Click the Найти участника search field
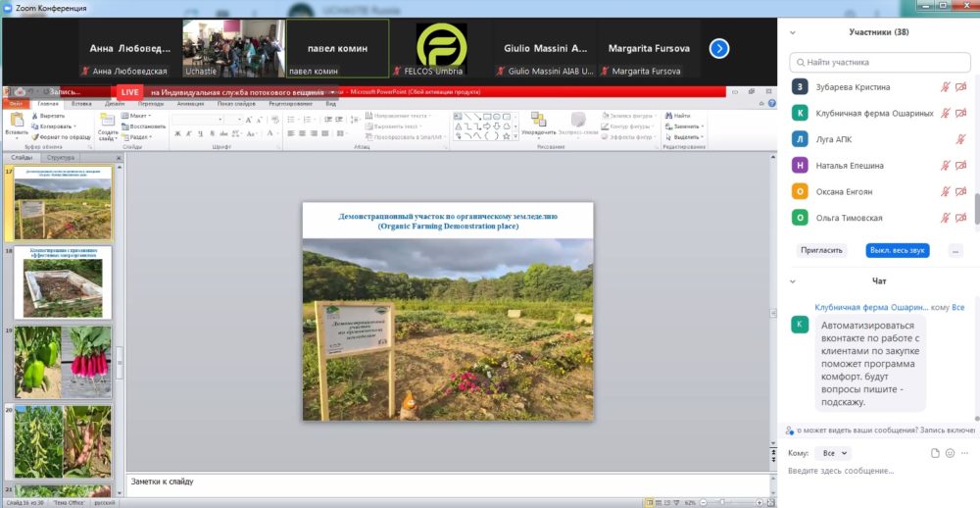The image size is (980, 508). point(879,63)
